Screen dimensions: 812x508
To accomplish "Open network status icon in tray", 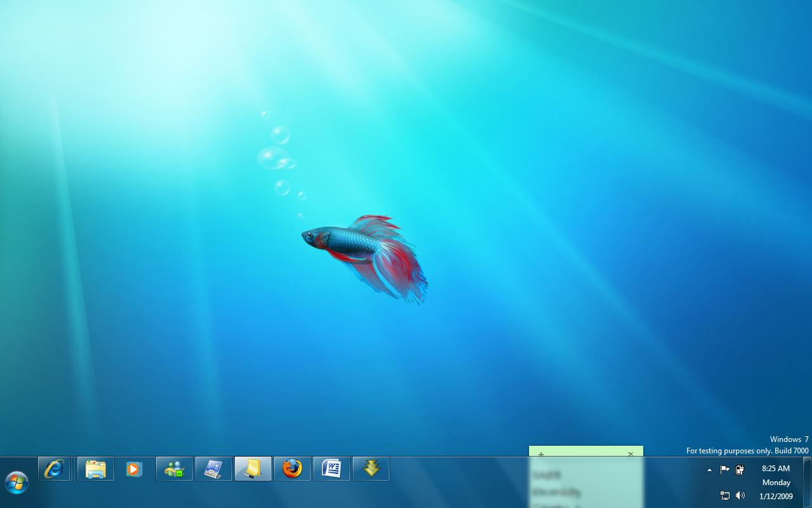I will (x=725, y=495).
